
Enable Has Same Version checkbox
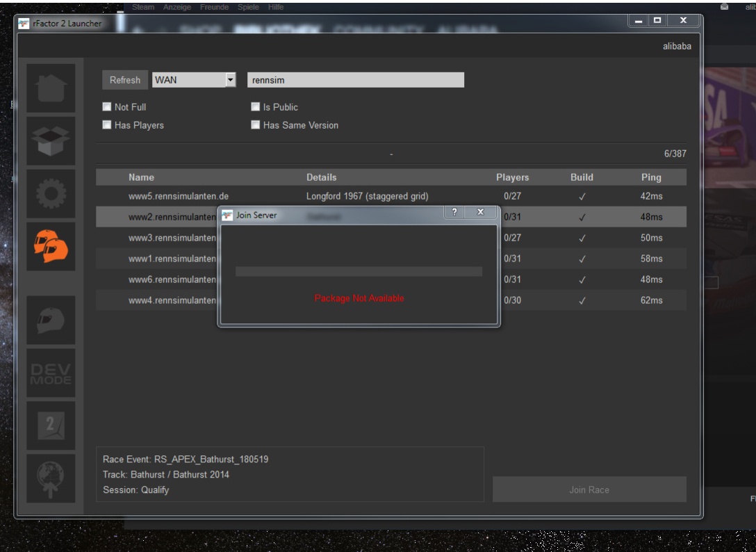click(256, 125)
